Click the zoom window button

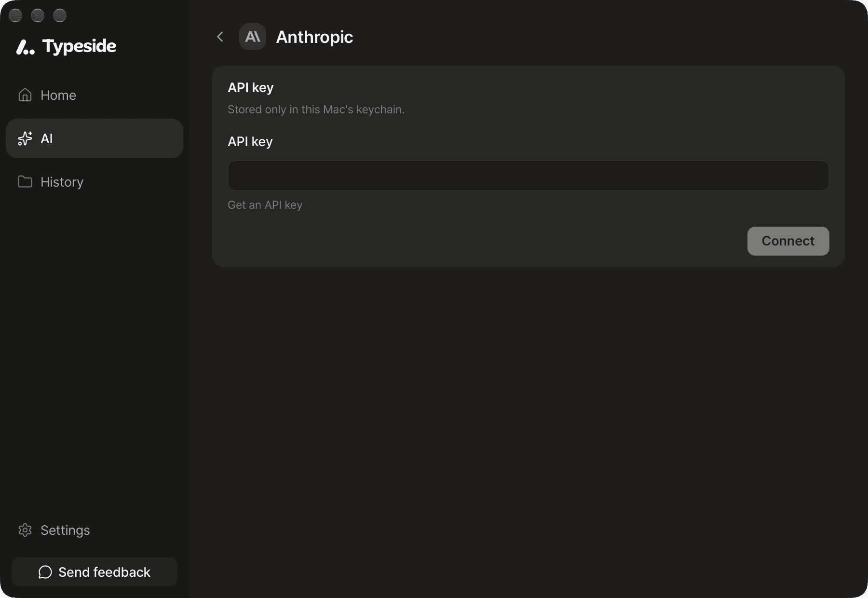pos(60,15)
